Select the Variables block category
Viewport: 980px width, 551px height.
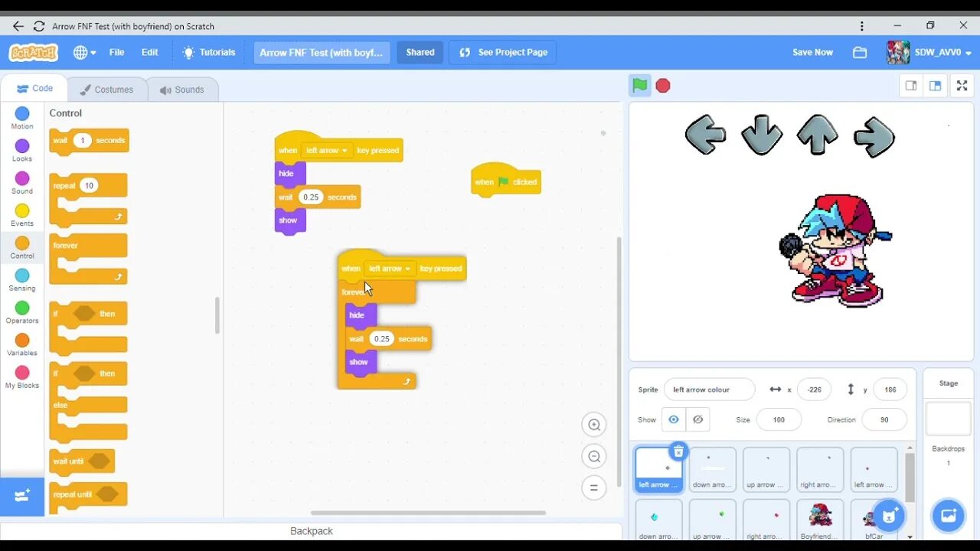(22, 345)
